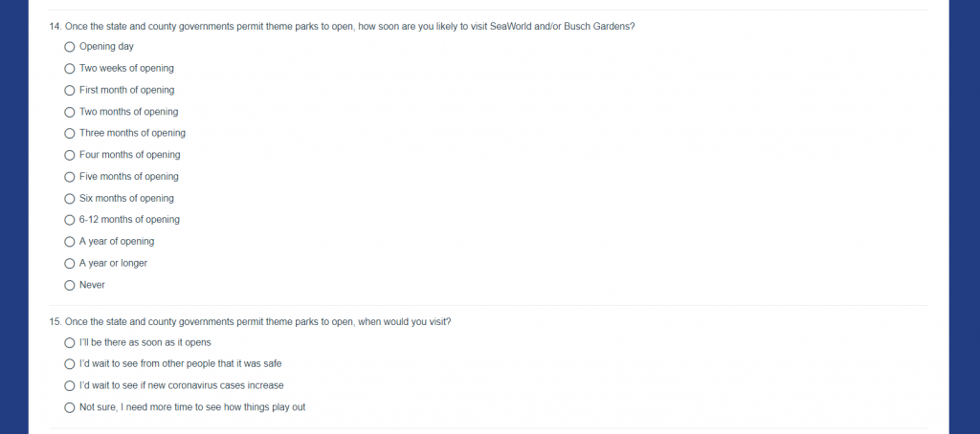Mark 'Five months of opening' answer
Screen dimensions: 980x434
(69, 178)
